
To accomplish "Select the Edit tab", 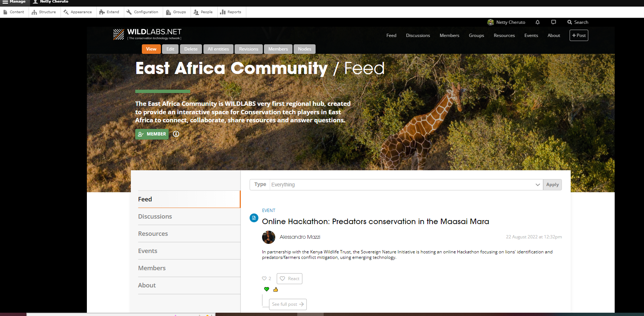I will 170,49.
